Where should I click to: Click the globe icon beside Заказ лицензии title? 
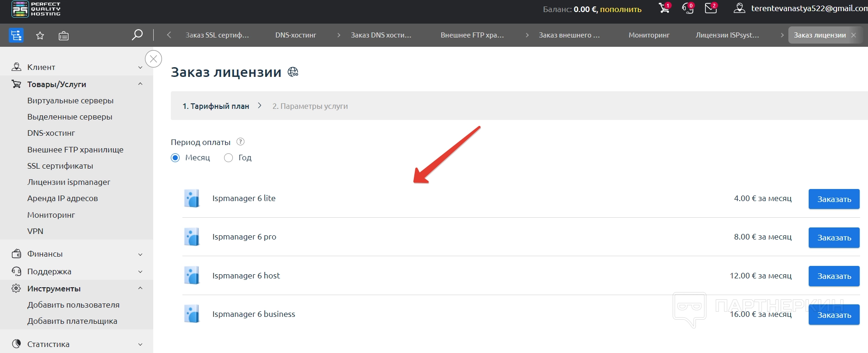click(293, 72)
